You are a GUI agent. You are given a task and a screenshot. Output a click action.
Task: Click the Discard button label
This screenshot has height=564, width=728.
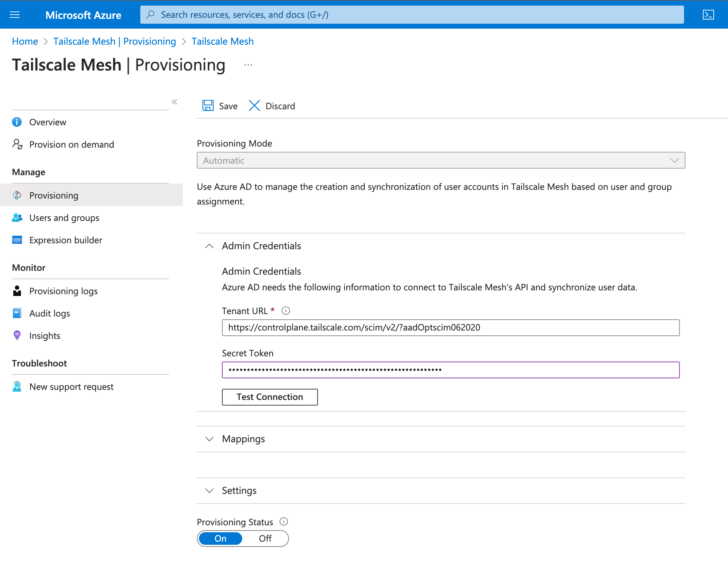click(280, 106)
